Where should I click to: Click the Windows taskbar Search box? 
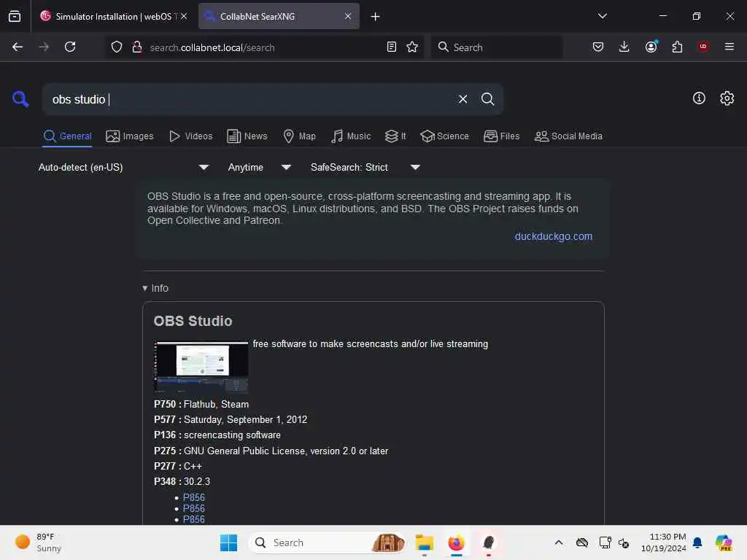(327, 542)
